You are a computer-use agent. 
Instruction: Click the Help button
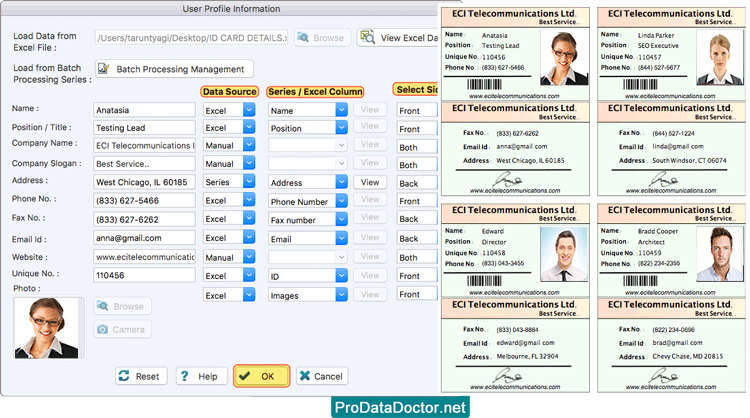point(201,376)
